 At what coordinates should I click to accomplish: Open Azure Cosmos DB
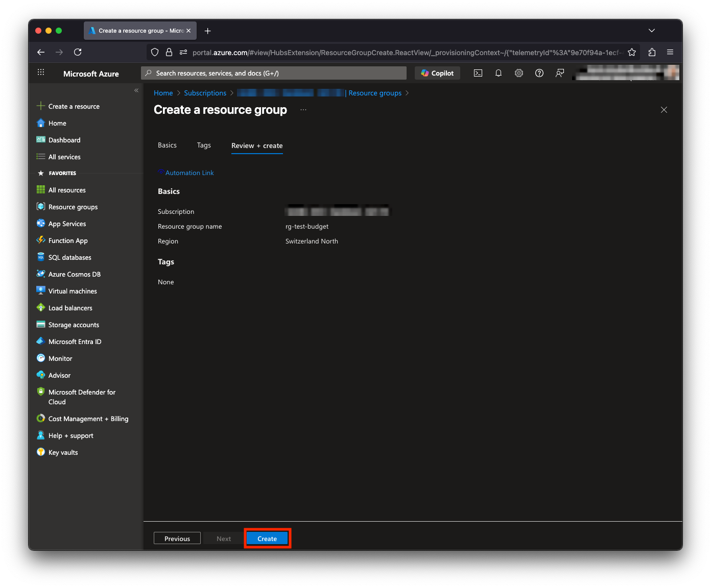click(x=74, y=274)
